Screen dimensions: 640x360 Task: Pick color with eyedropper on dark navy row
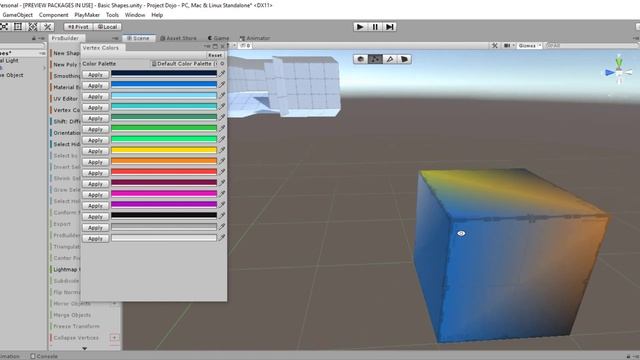tap(222, 74)
